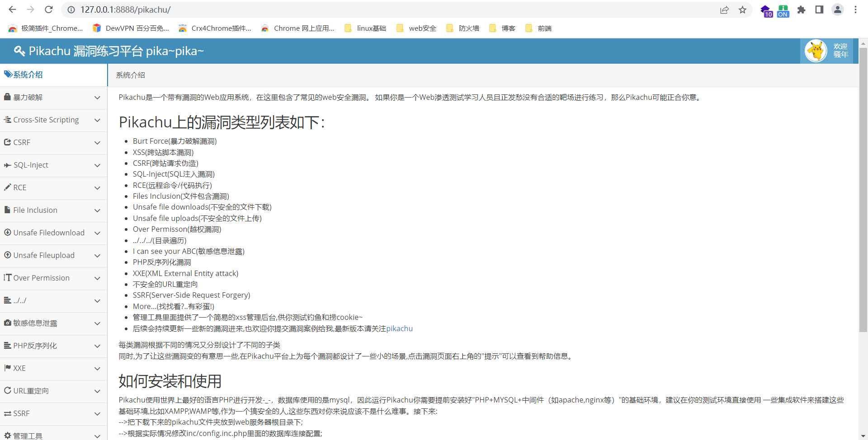Click the Pikachu avatar image

[816, 51]
